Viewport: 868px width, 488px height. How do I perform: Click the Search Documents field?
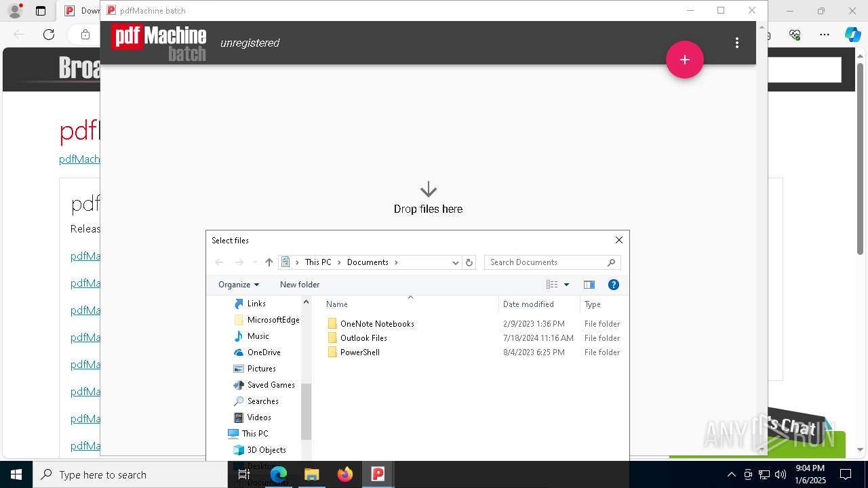(552, 262)
